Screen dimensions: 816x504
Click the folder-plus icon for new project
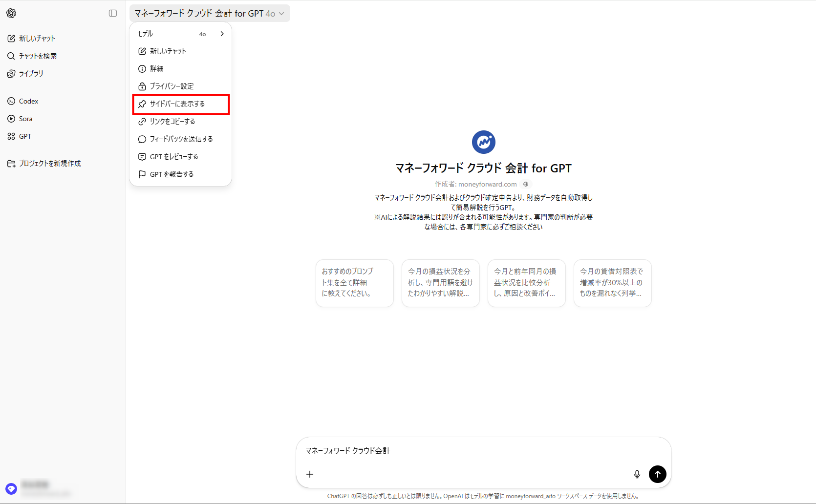pyautogui.click(x=11, y=163)
